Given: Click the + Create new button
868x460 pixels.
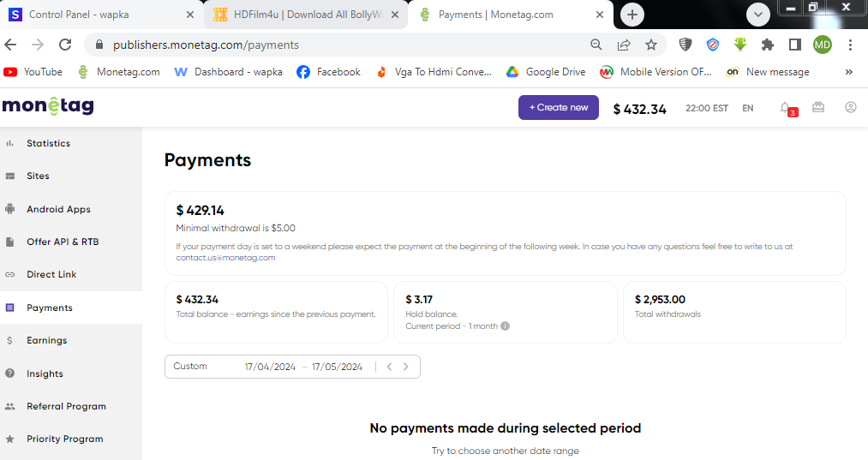Looking at the screenshot, I should [x=559, y=107].
